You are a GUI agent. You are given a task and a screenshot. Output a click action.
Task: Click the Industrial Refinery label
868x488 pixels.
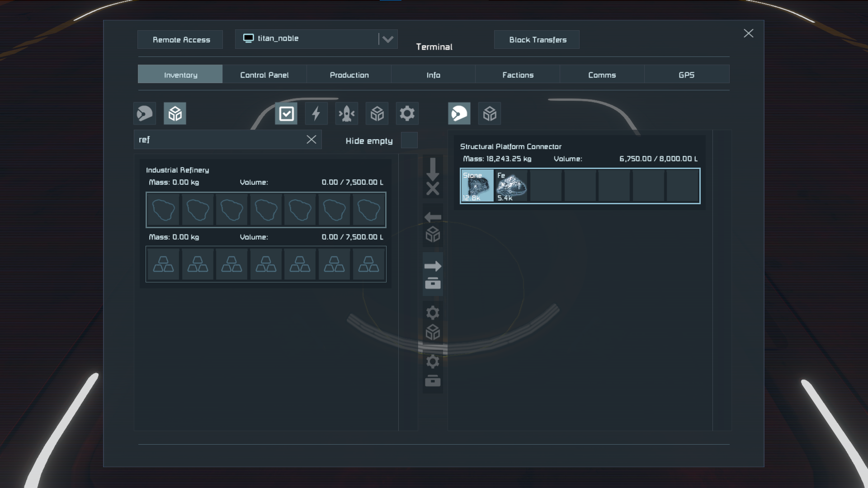click(x=178, y=170)
